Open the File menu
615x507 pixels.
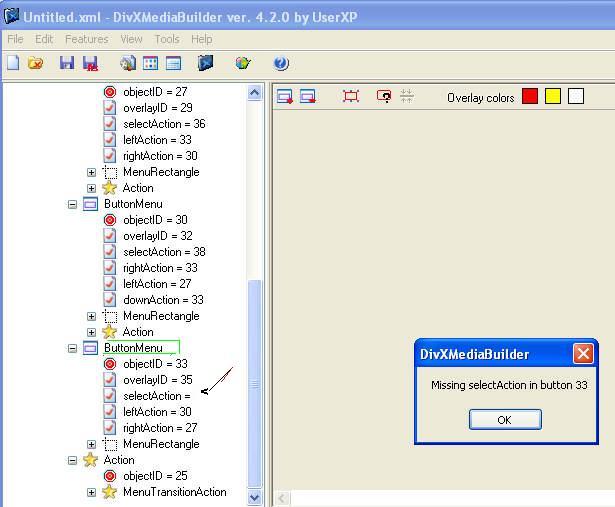click(x=15, y=39)
